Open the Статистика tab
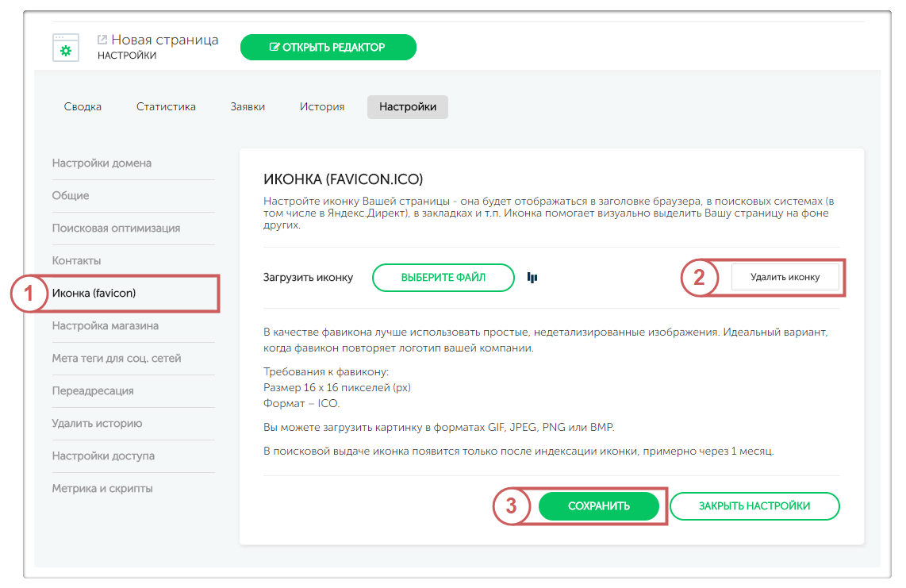 (166, 106)
